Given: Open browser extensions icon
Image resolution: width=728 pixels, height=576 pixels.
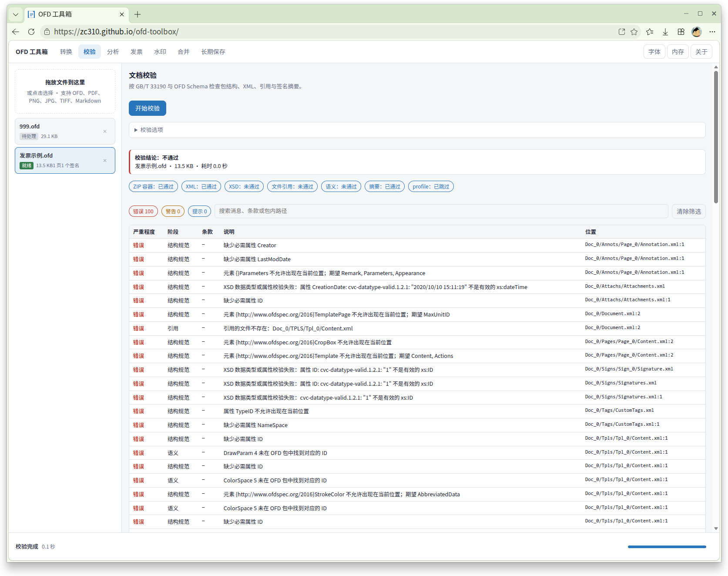Looking at the screenshot, I should 681,32.
